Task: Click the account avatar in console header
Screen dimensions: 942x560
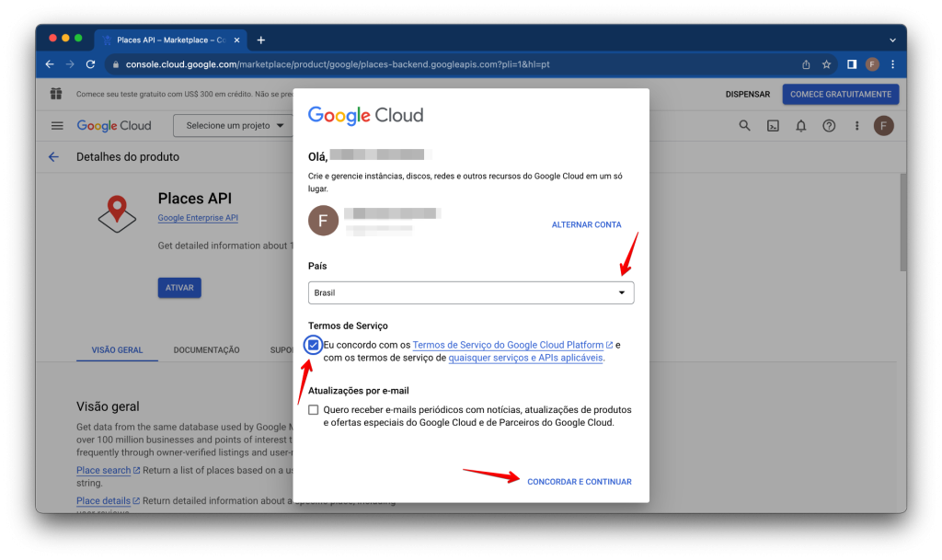Action: pos(884,125)
